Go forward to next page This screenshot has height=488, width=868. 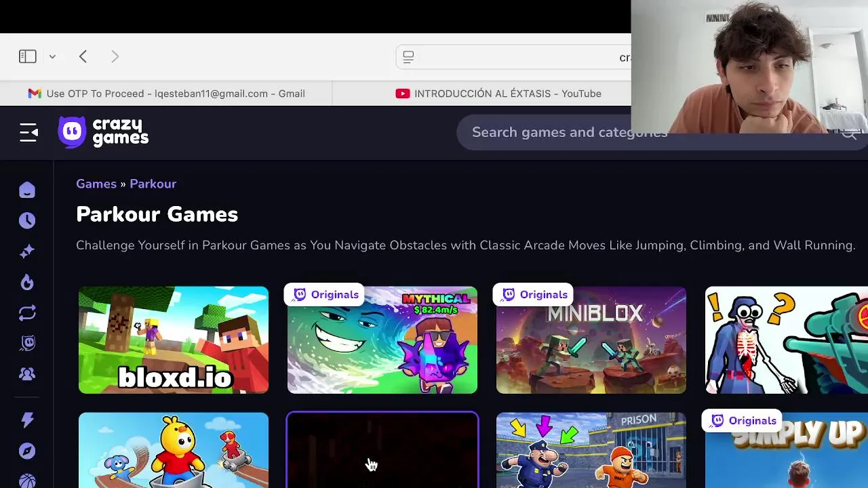pyautogui.click(x=115, y=57)
